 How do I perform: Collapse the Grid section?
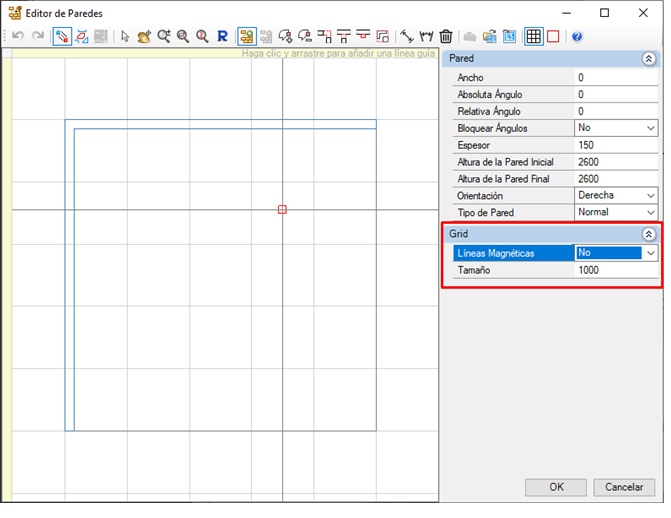[649, 234]
